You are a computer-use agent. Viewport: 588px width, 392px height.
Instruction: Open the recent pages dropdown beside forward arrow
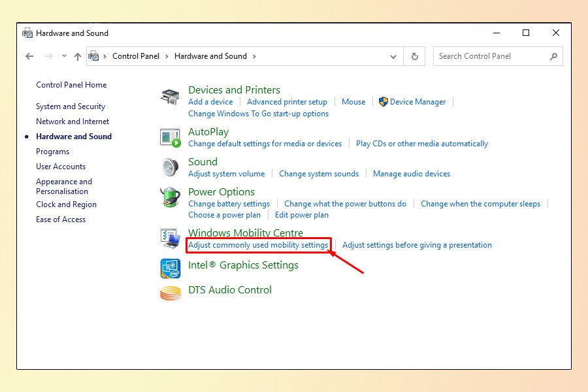[x=63, y=56]
